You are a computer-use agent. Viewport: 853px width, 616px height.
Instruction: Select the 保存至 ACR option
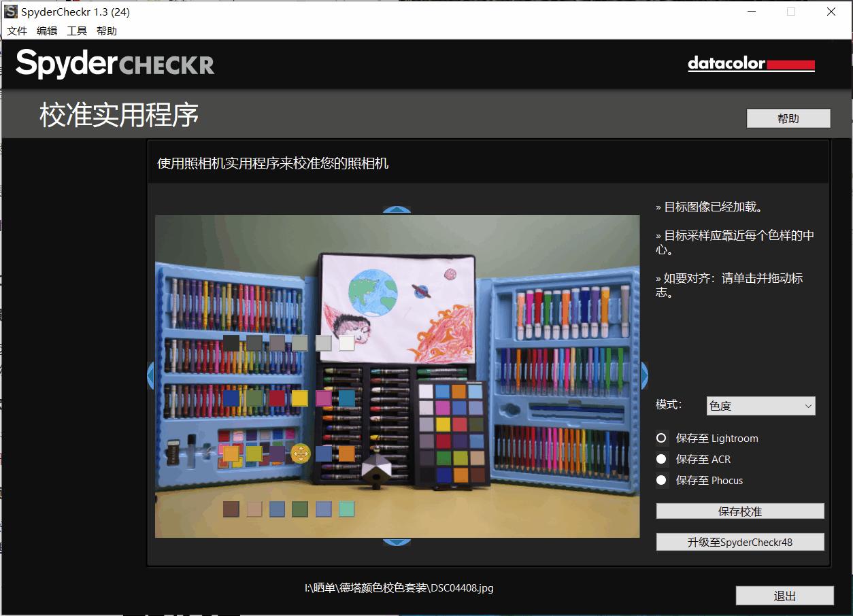click(x=661, y=459)
